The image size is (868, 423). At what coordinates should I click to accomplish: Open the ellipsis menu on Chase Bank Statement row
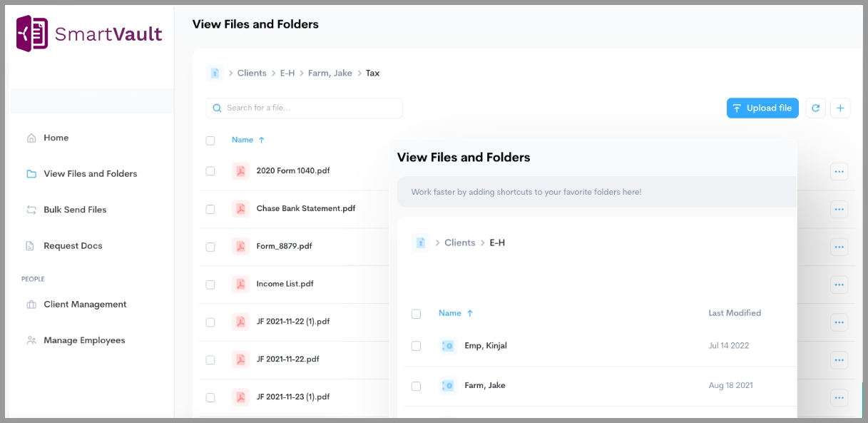click(839, 209)
